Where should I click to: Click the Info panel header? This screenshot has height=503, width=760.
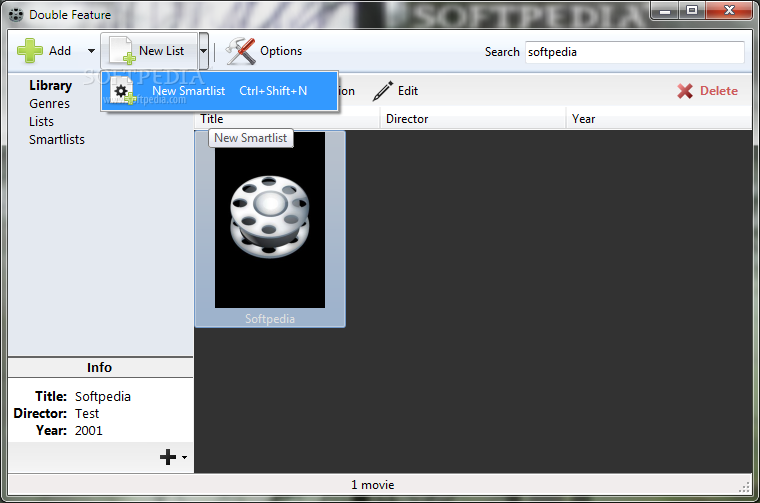click(x=100, y=367)
